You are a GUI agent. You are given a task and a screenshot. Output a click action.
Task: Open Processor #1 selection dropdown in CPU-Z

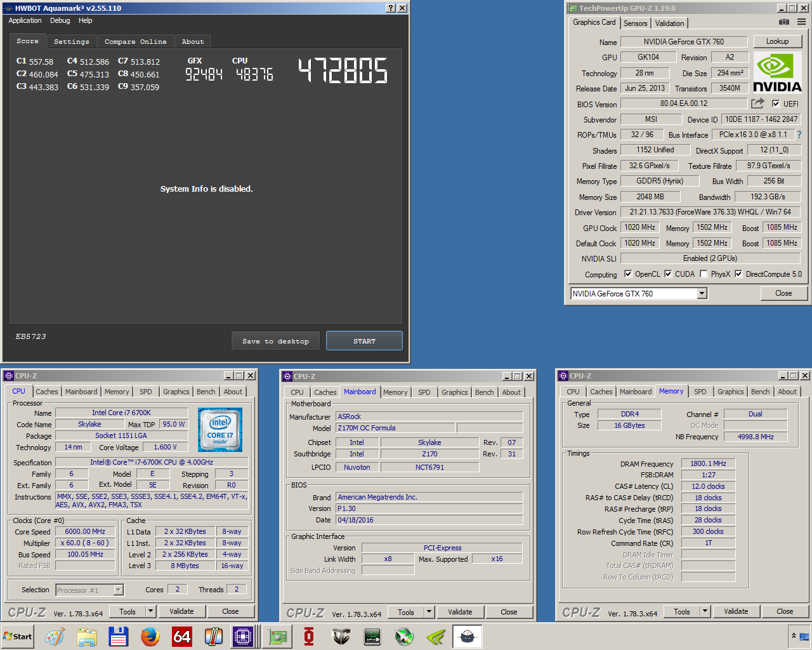click(89, 590)
